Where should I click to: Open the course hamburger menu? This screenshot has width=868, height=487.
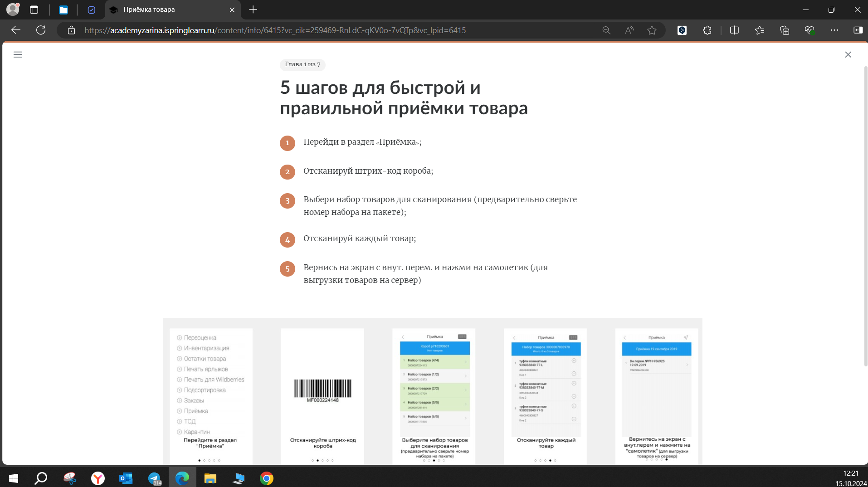point(18,54)
